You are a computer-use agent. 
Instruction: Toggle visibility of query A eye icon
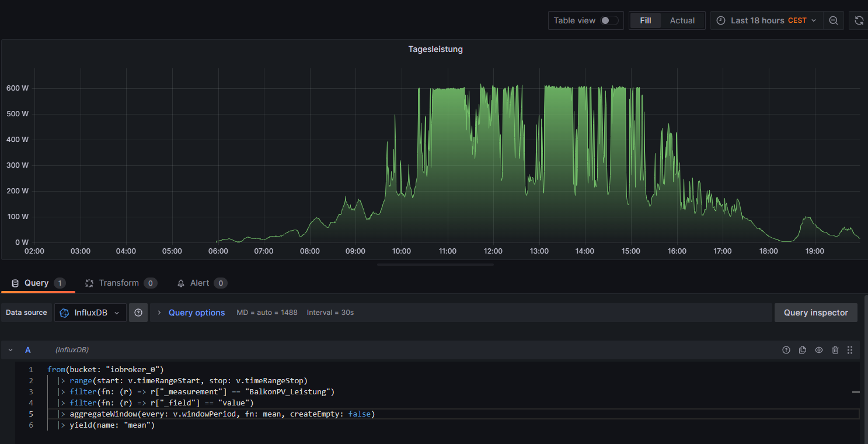click(x=819, y=350)
